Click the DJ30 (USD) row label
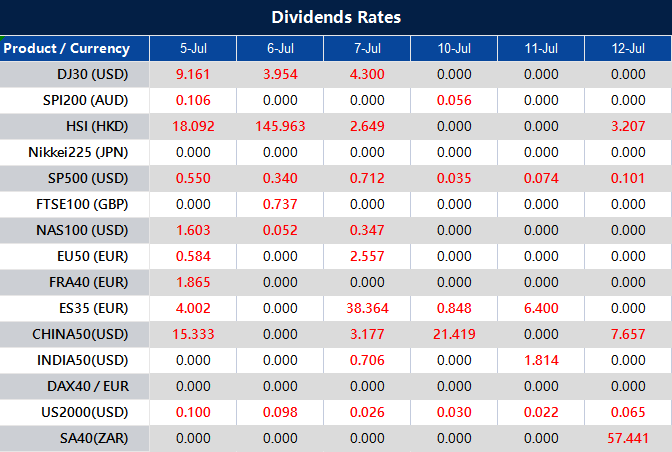 (x=92, y=74)
